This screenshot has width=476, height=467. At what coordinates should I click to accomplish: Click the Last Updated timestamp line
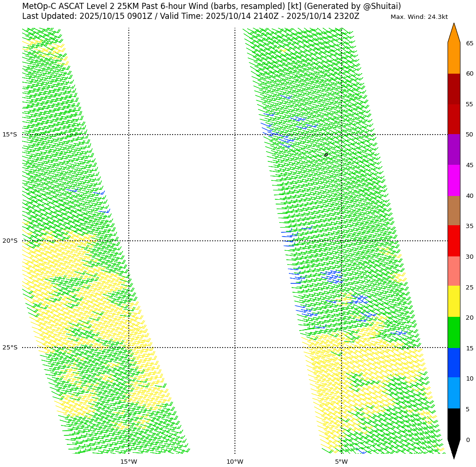pos(191,17)
